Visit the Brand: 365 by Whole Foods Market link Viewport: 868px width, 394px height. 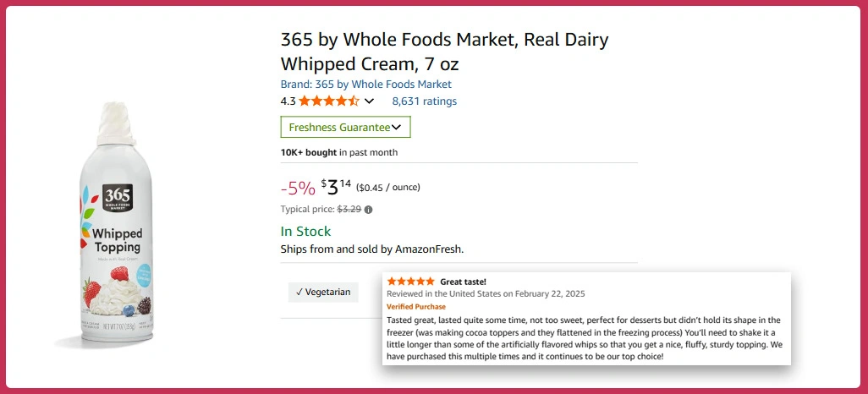(x=365, y=85)
